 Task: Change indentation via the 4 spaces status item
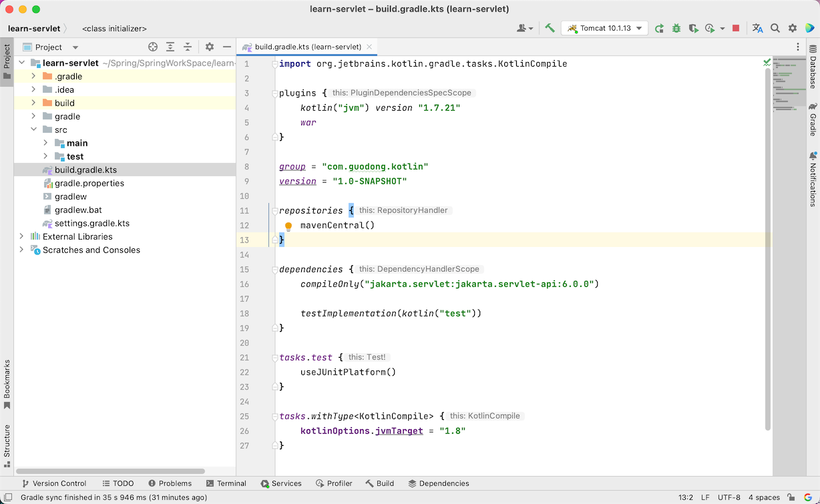(x=765, y=497)
